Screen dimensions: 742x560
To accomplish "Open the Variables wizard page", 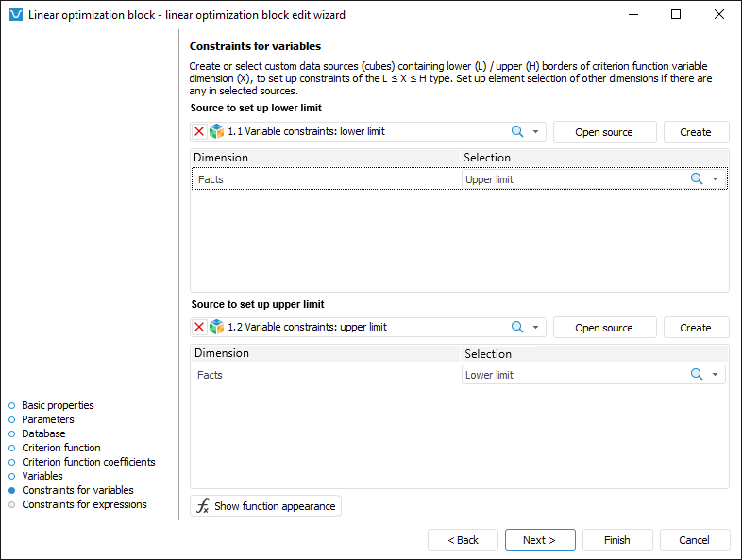I will coord(42,476).
